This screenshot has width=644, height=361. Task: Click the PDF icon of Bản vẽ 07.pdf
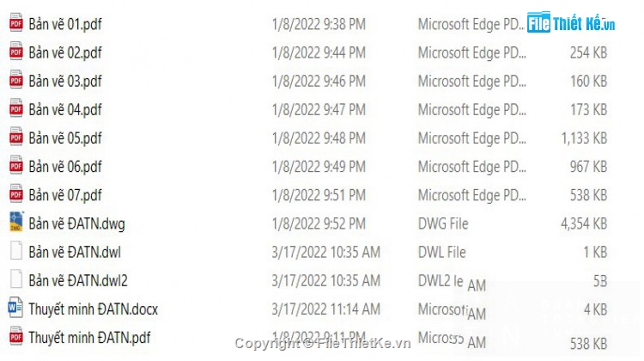(16, 193)
